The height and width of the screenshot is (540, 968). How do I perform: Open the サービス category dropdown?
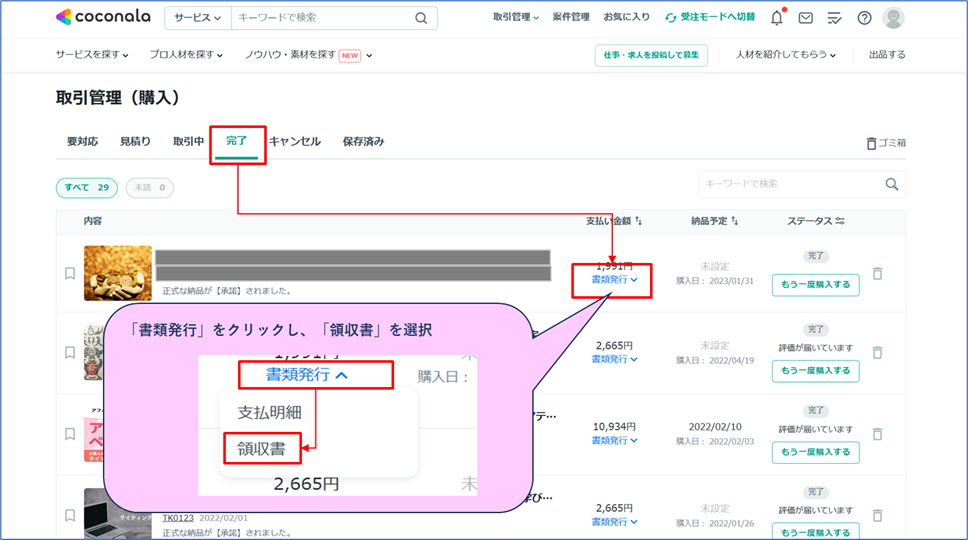coord(197,18)
